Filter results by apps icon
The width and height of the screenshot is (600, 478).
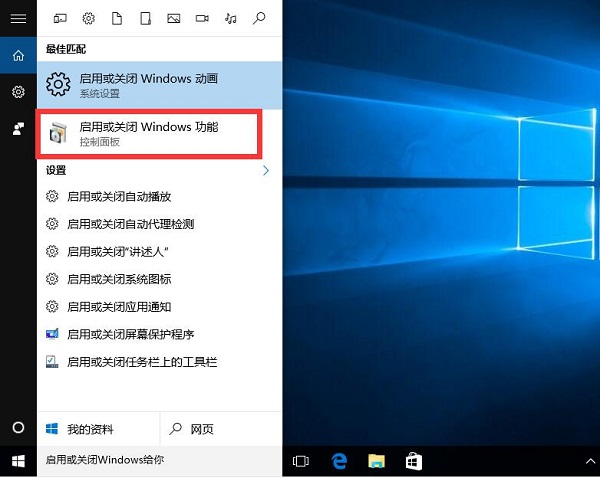pos(60,18)
